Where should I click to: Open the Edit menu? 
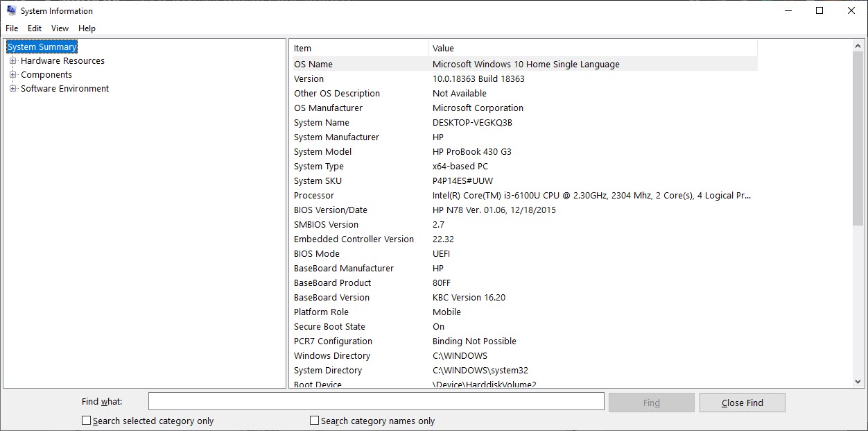(x=35, y=28)
